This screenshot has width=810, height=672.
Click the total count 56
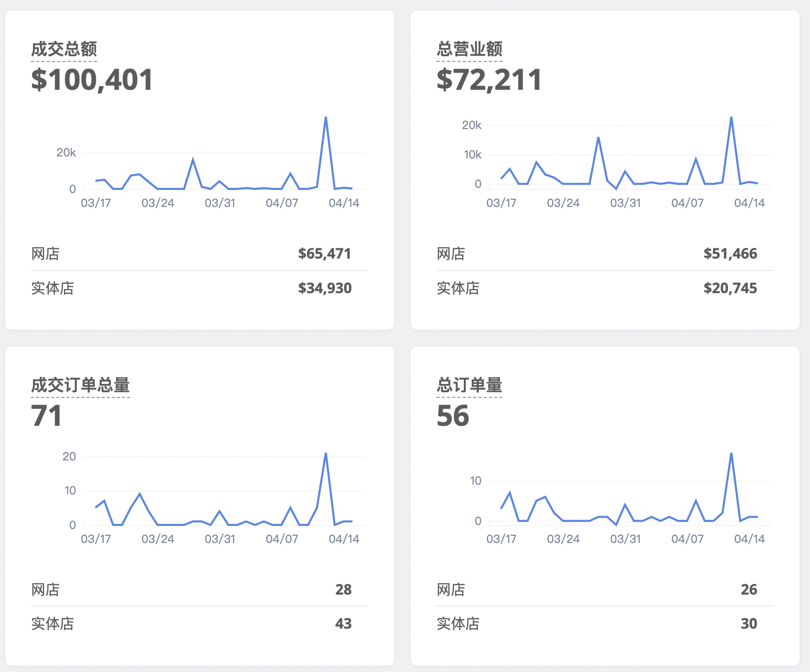click(453, 416)
